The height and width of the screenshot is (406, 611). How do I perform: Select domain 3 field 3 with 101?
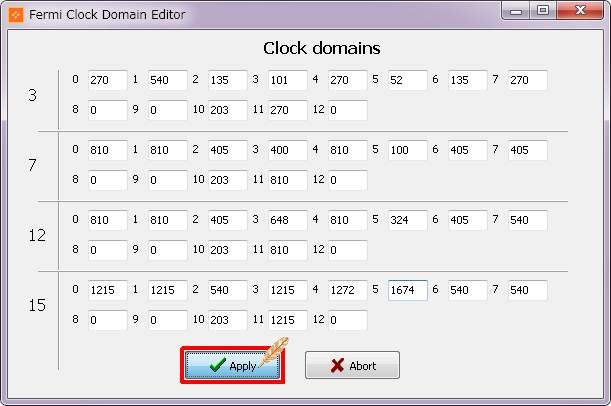click(x=288, y=80)
